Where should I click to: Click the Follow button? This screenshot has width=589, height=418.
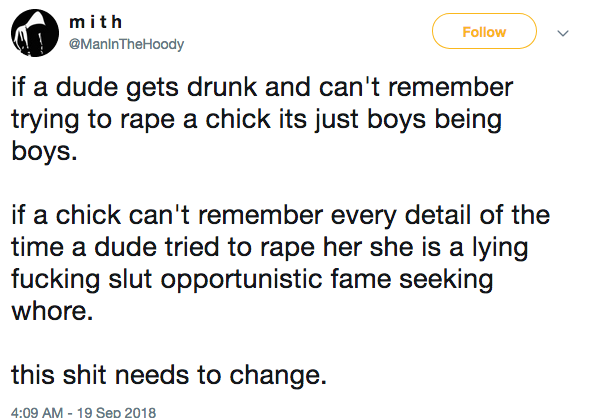tap(484, 32)
